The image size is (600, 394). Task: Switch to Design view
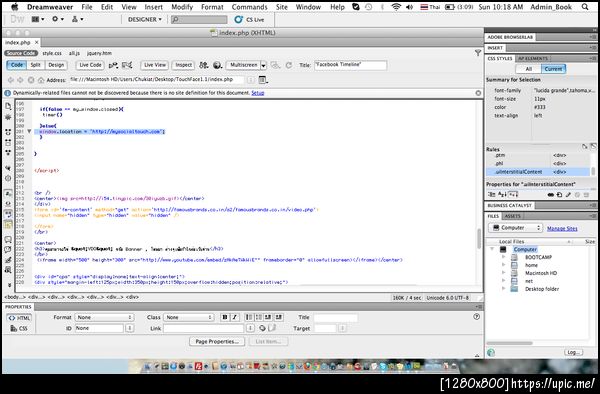point(56,65)
